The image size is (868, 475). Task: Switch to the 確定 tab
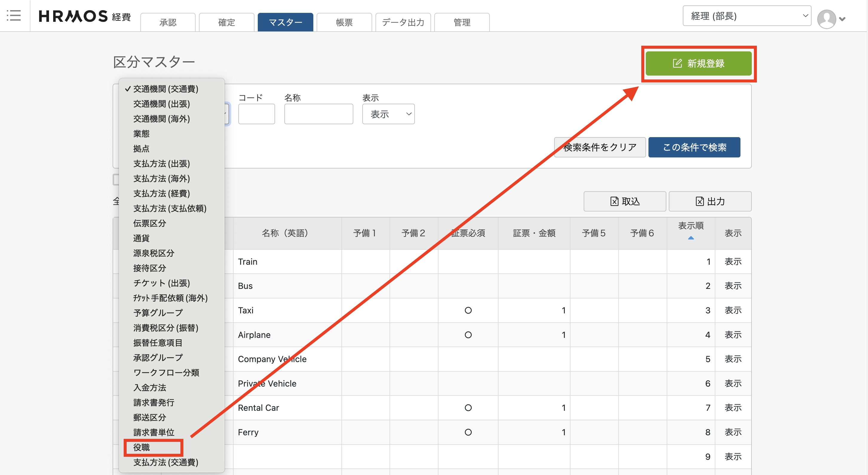pyautogui.click(x=226, y=22)
